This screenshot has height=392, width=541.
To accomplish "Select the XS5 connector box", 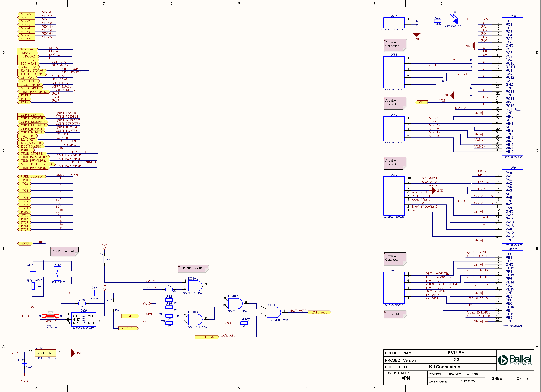I will coord(394,196).
